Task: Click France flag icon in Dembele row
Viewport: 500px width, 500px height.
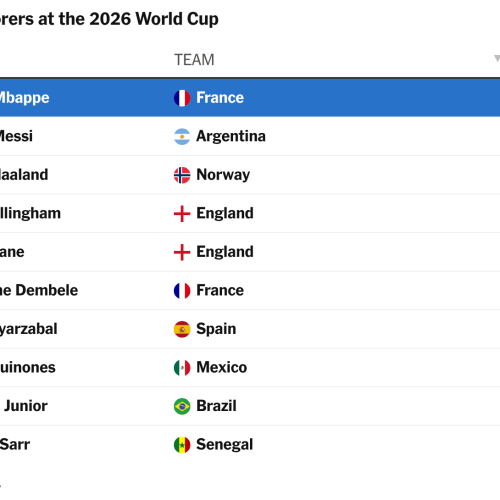Action: pyautogui.click(x=182, y=291)
